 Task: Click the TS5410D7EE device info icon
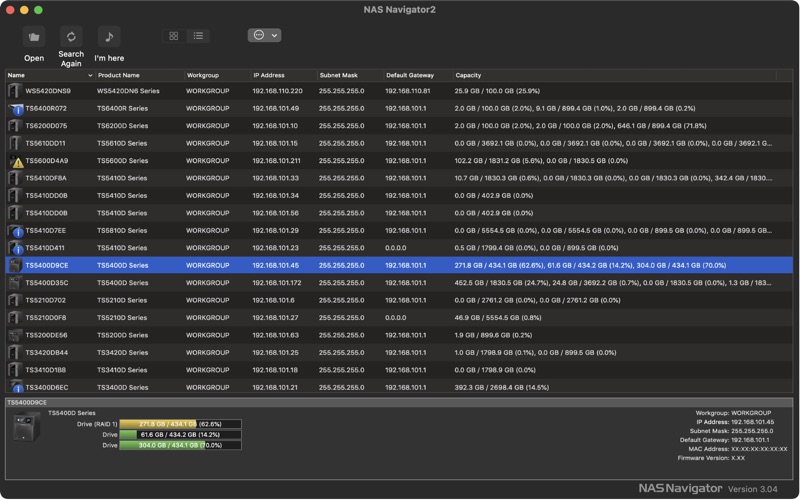[x=16, y=231]
